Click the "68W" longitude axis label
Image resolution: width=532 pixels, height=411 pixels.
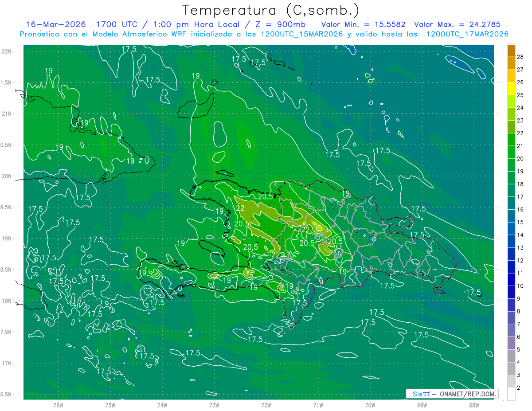pyautogui.click(x=473, y=405)
